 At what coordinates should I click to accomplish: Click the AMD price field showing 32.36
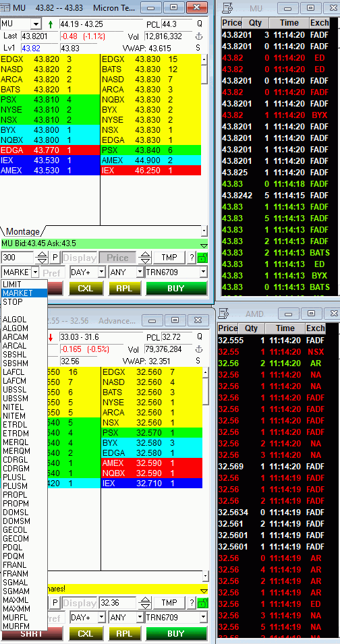pos(118,603)
